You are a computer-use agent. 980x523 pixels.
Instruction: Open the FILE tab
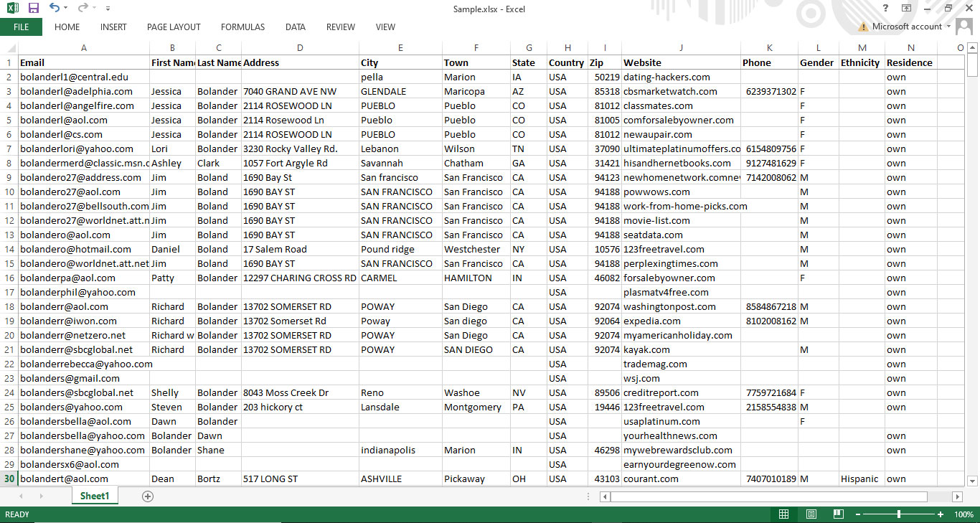[x=21, y=27]
